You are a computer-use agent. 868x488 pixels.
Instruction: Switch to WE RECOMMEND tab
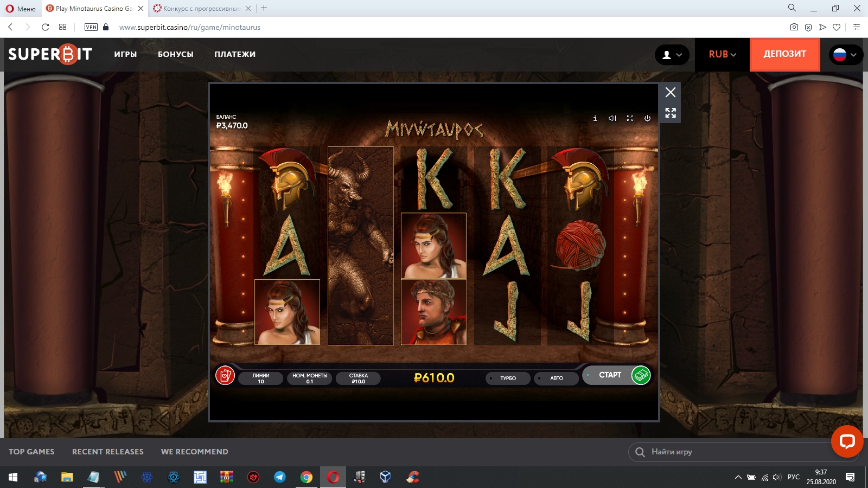pos(194,452)
